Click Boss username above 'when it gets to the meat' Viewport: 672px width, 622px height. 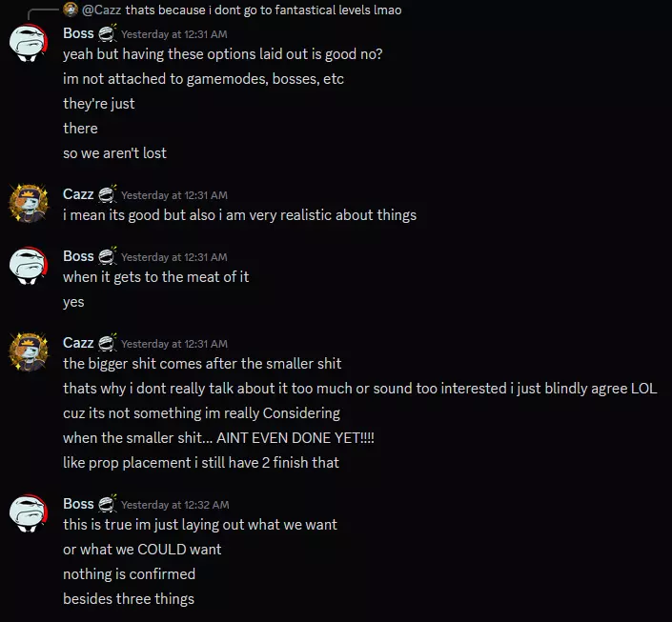[78, 256]
